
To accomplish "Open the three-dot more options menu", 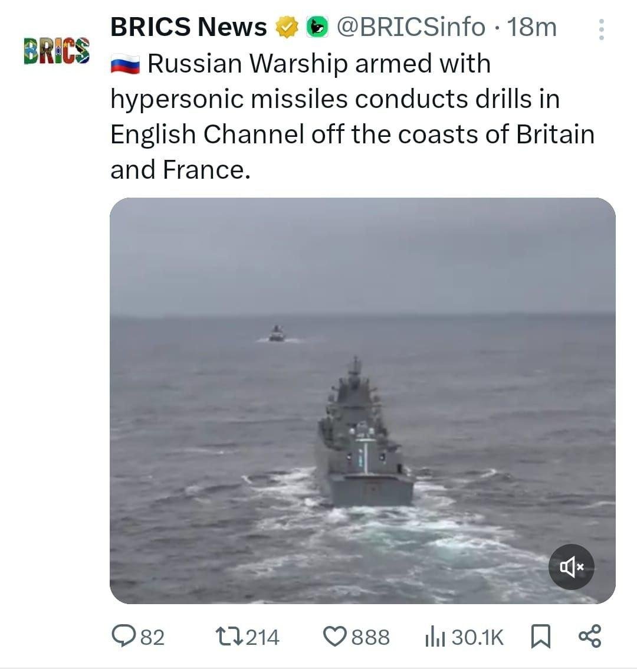I will [601, 29].
